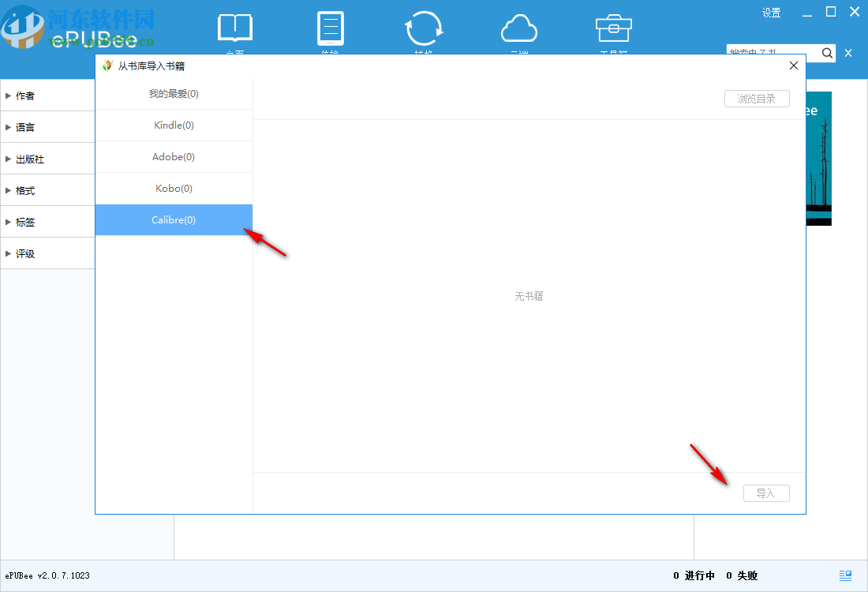Expand the 作者 author filter

47,96
